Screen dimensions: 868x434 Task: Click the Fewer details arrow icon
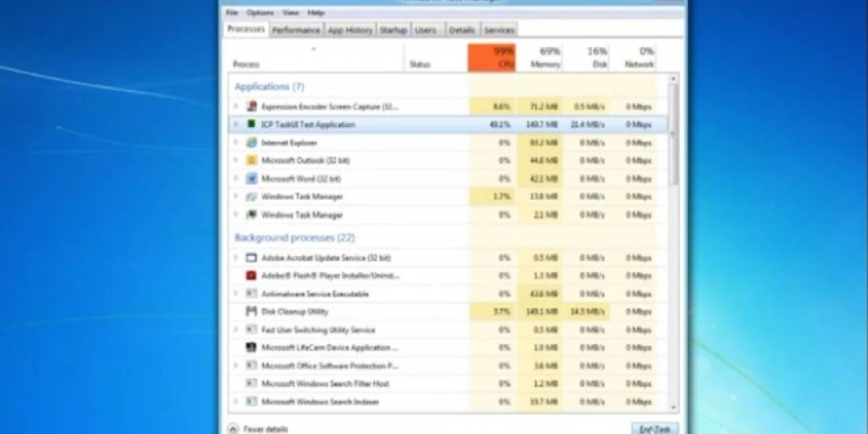coord(232,428)
